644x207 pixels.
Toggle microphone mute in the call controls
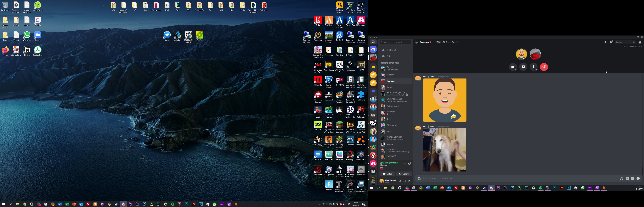(x=533, y=67)
